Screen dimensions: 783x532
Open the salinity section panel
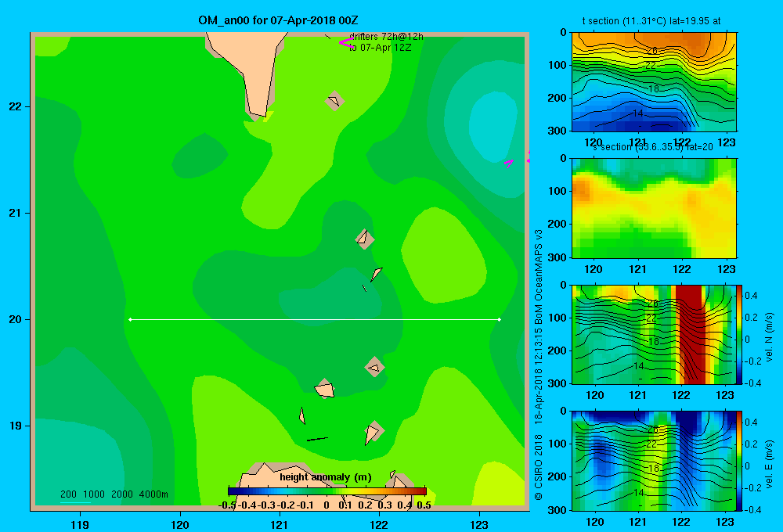pyautogui.click(x=654, y=208)
